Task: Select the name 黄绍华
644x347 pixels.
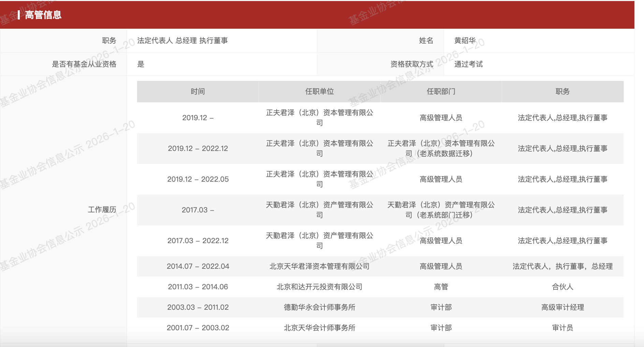Action: (465, 41)
